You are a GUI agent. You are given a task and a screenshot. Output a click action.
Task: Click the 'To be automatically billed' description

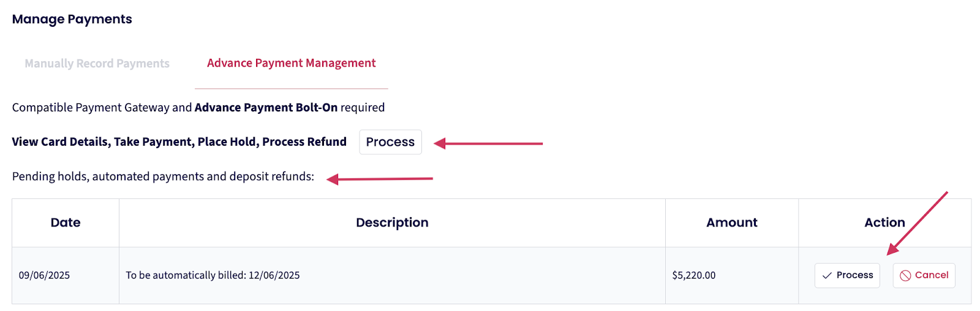(x=213, y=275)
